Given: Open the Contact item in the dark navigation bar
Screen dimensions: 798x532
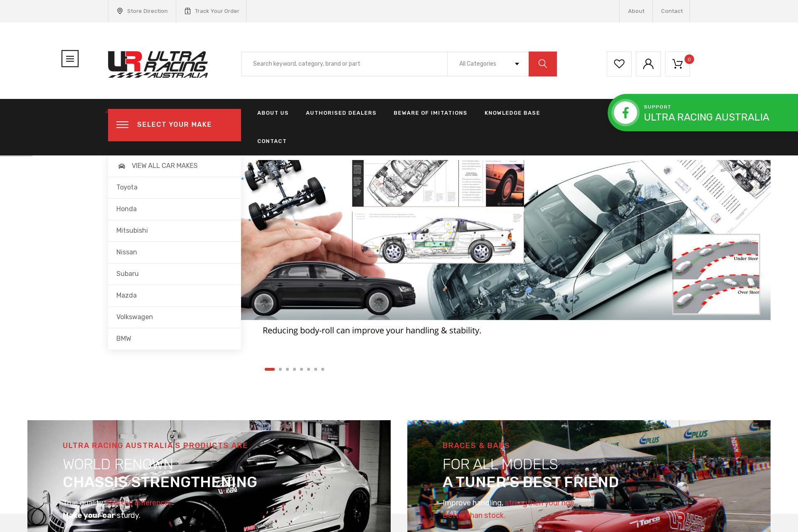Looking at the screenshot, I should (272, 141).
